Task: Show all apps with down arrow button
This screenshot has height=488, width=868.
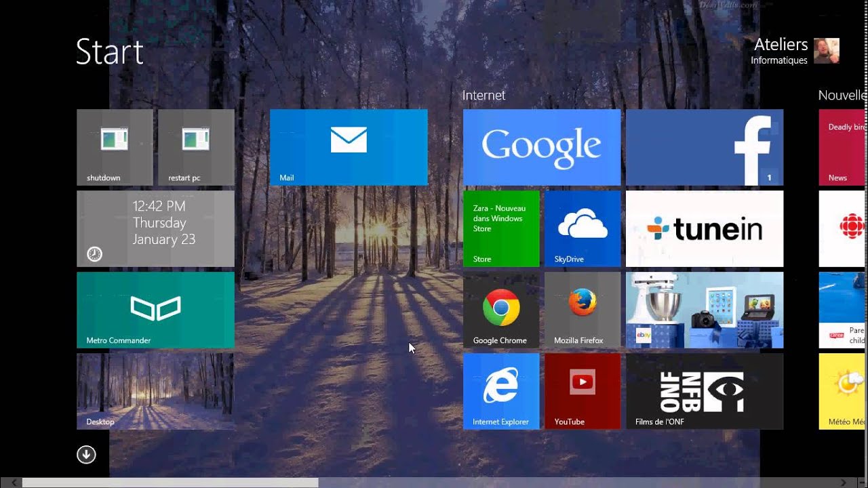Action: point(86,455)
